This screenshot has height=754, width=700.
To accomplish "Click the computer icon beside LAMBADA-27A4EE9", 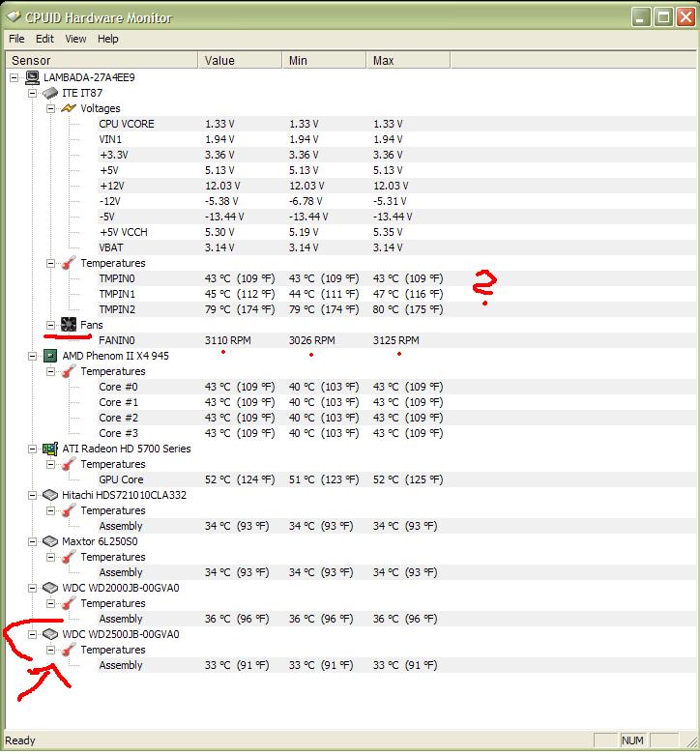I will click(32, 77).
